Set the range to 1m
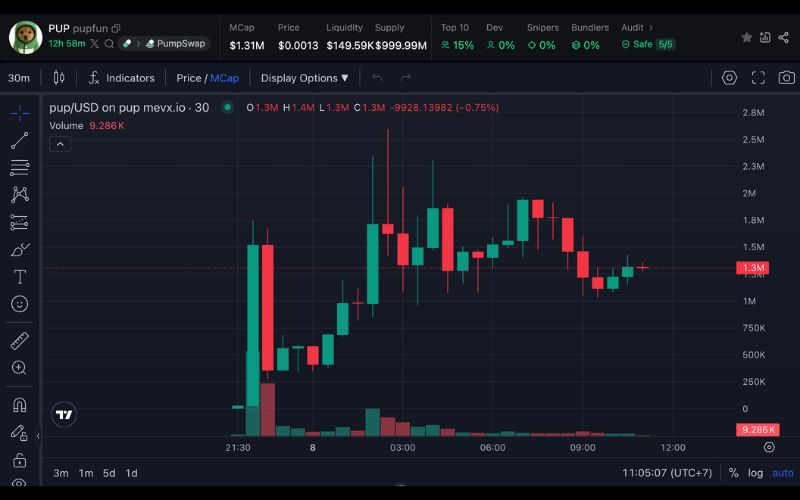 86,473
